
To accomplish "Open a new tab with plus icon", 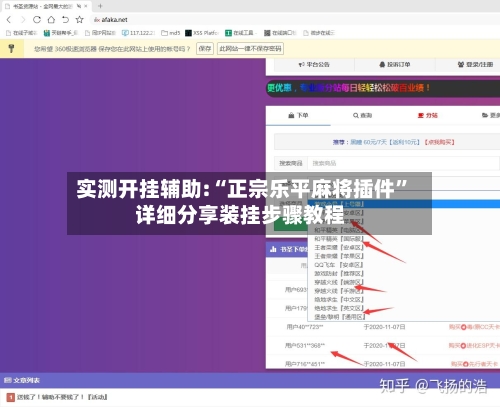I will tap(100, 6).
